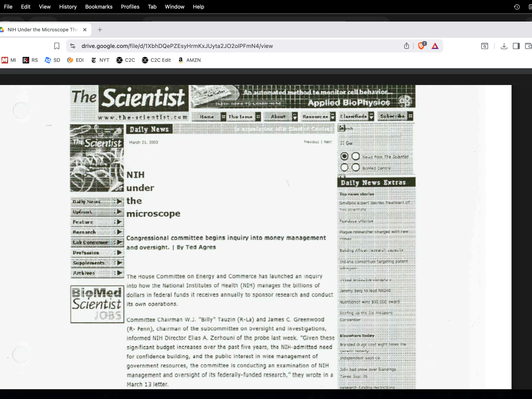Click the Previous article link
532x399 pixels.
(311, 142)
